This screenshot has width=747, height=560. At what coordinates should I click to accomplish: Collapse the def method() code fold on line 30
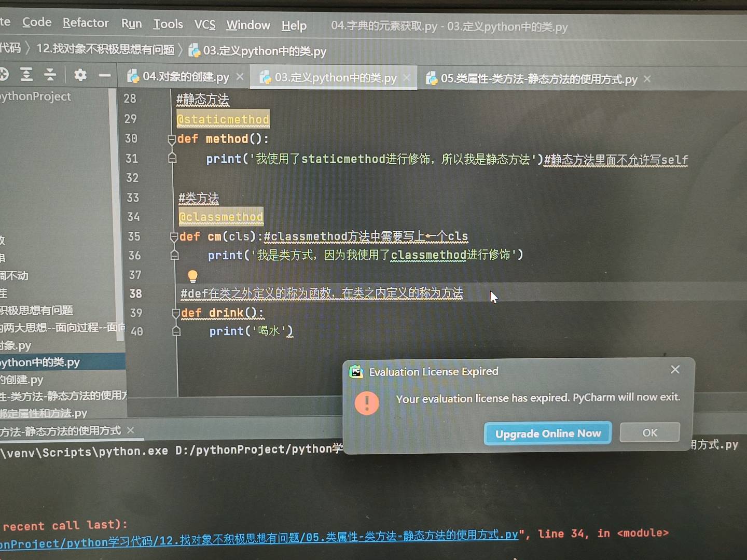[172, 139]
